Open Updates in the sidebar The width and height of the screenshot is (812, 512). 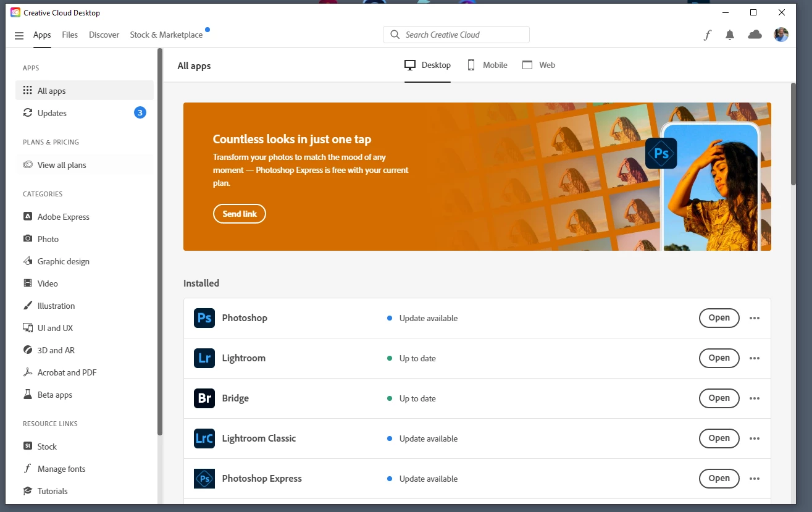(x=85, y=112)
